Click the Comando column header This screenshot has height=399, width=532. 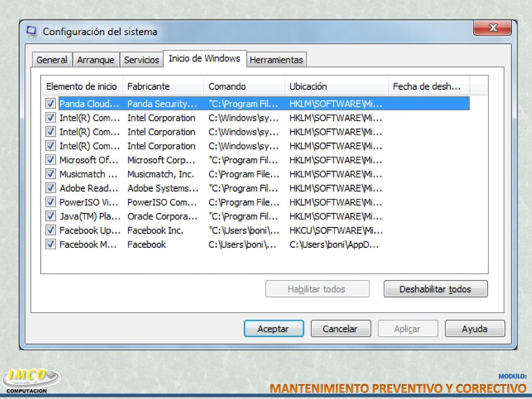click(x=244, y=87)
